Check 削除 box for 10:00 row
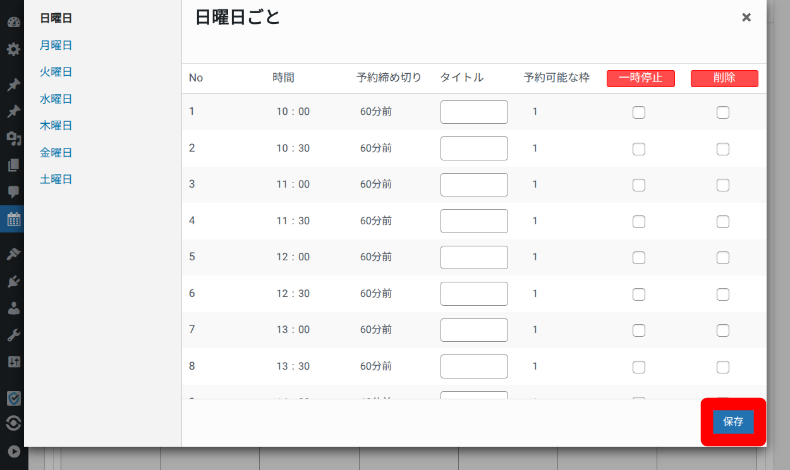The height and width of the screenshot is (470, 790). click(x=722, y=112)
